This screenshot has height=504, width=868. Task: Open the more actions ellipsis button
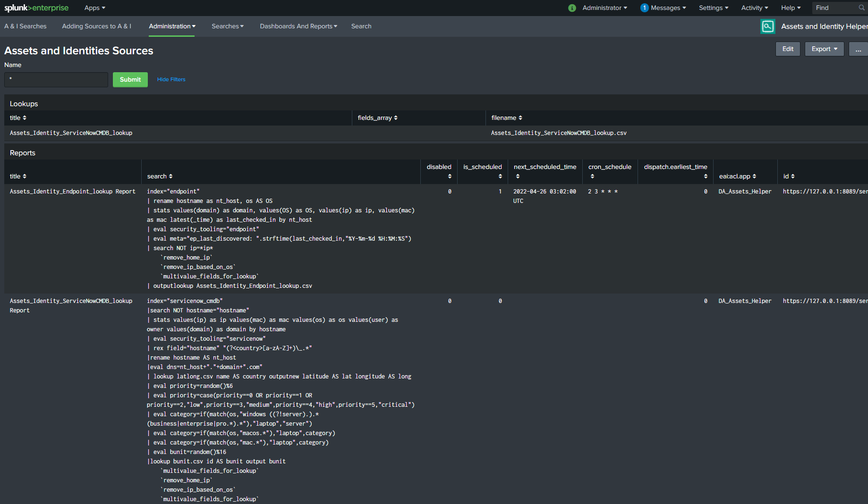pyautogui.click(x=858, y=49)
